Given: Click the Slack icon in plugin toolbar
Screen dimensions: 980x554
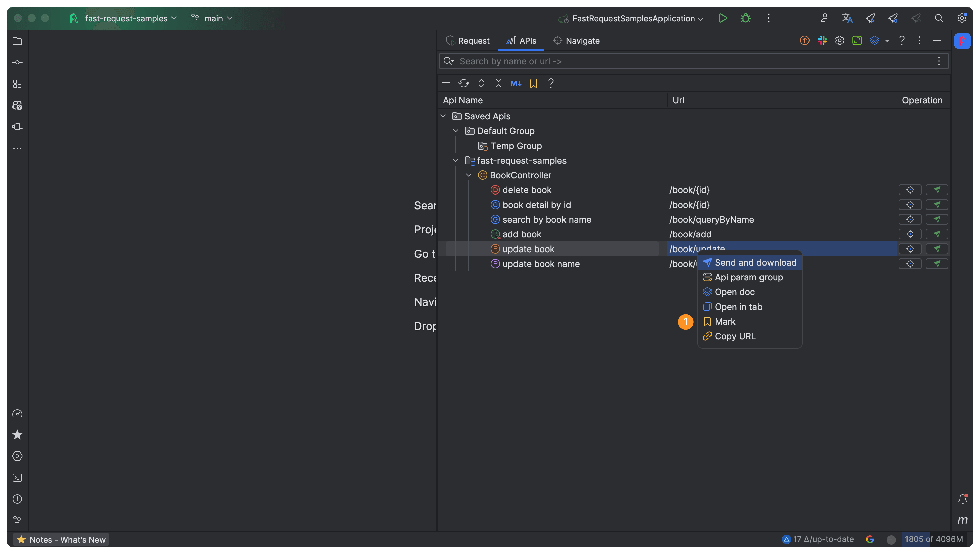Looking at the screenshot, I should click(x=822, y=40).
